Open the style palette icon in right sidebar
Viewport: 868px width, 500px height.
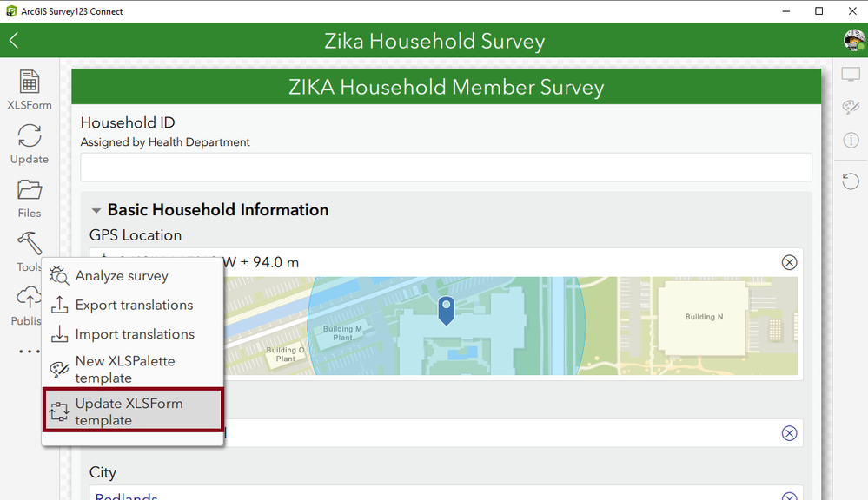point(851,108)
